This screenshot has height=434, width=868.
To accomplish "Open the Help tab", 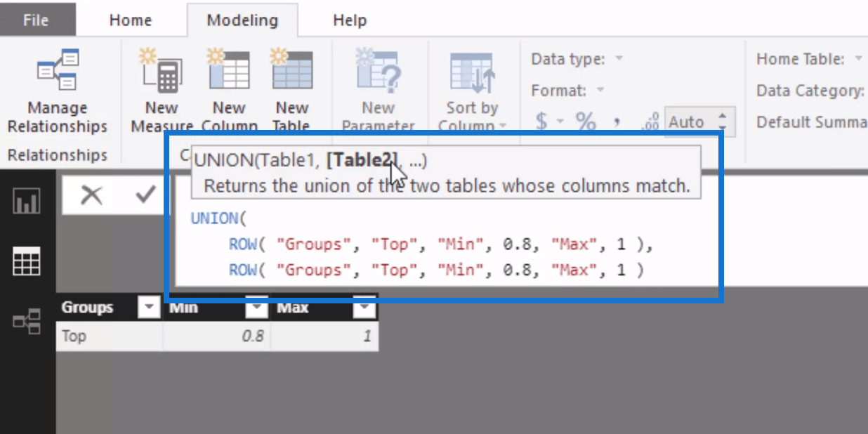I will pos(350,20).
